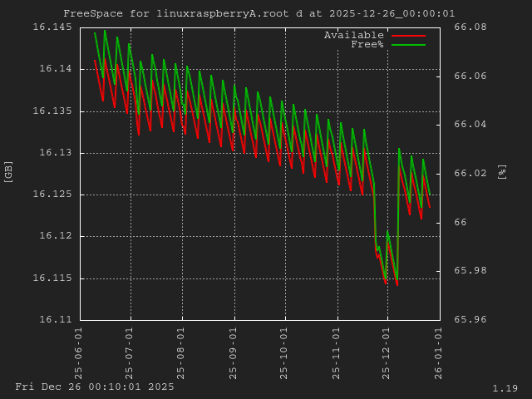Click the [%] right axis unit label
Screen dimensions: 532x399
tap(502, 171)
